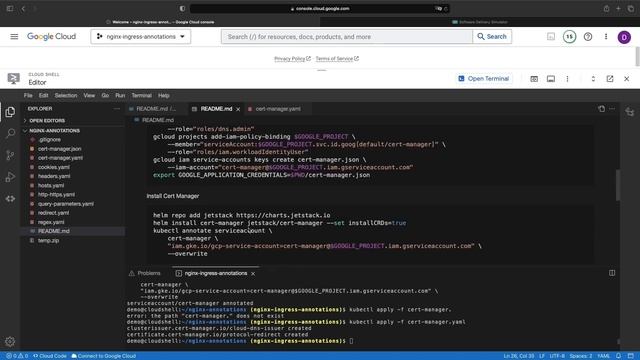Open the editor Edit menu
Screen dimensions: 640x360
point(43,96)
